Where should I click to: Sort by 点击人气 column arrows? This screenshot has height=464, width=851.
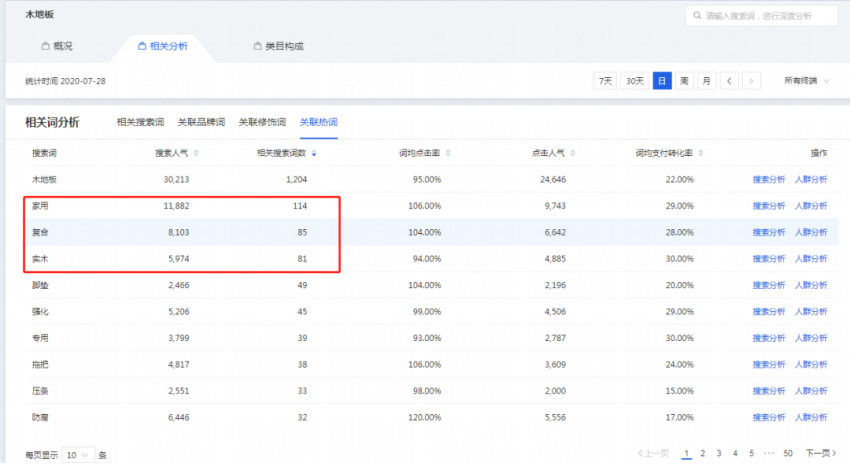pyautogui.click(x=573, y=153)
